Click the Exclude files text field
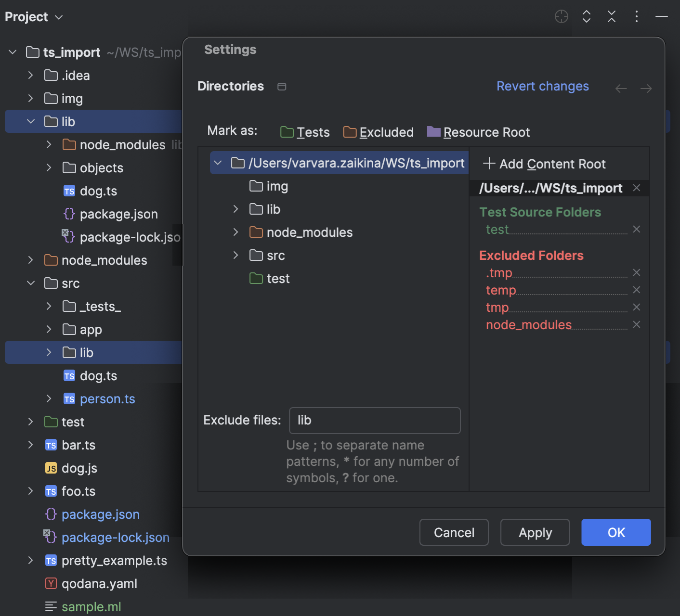 point(375,420)
